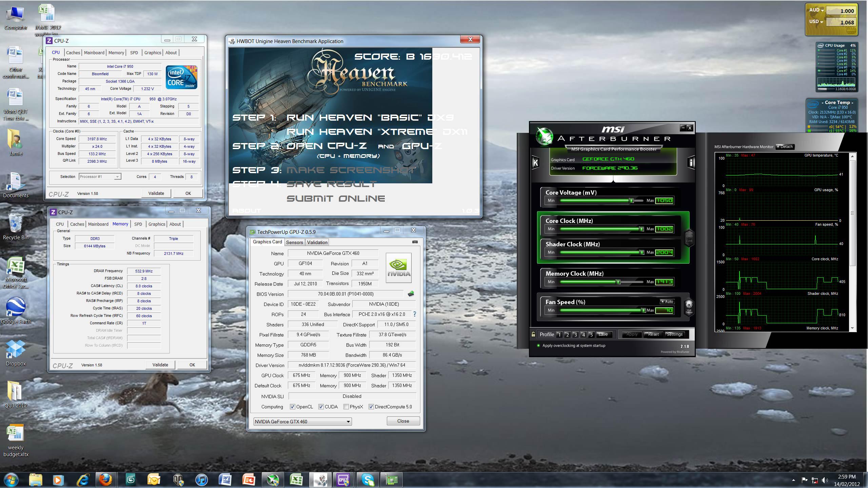Click the User Define fan gear icon

pyautogui.click(x=689, y=307)
